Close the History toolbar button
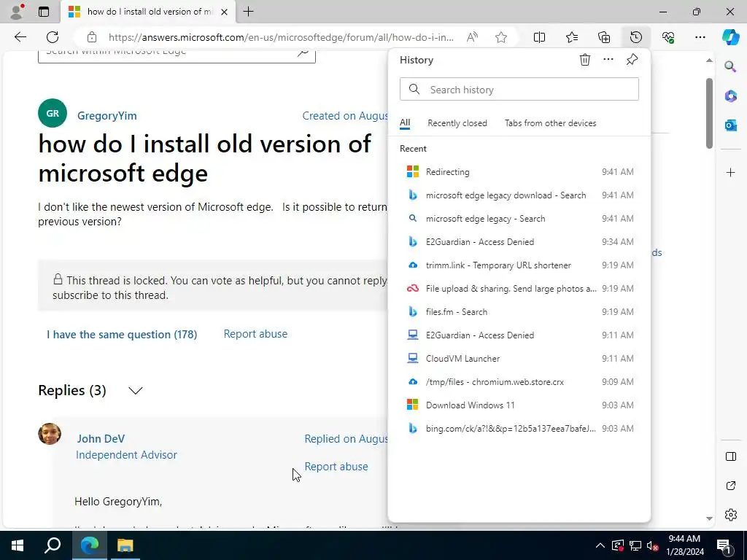This screenshot has height=560, width=747. pyautogui.click(x=636, y=37)
